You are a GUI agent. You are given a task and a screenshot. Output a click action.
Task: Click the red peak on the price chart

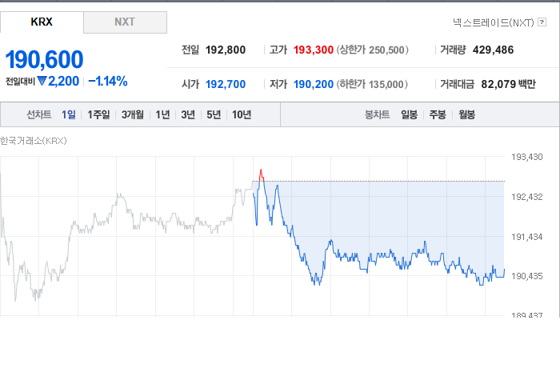point(261,174)
